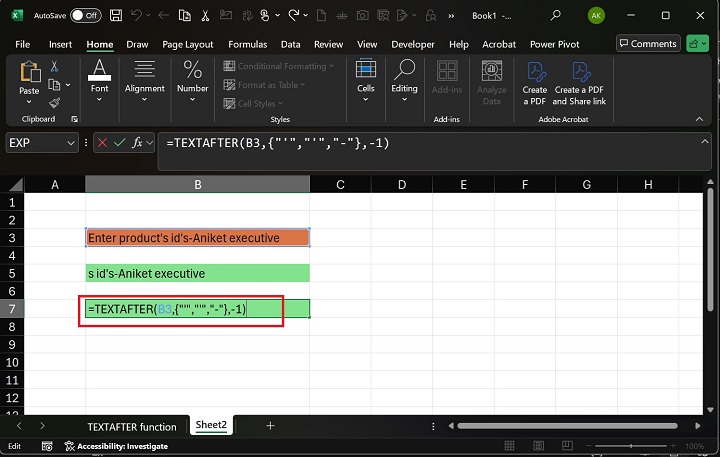Image resolution: width=720 pixels, height=457 pixels.
Task: Expand the Name Box dropdown
Action: click(70, 143)
